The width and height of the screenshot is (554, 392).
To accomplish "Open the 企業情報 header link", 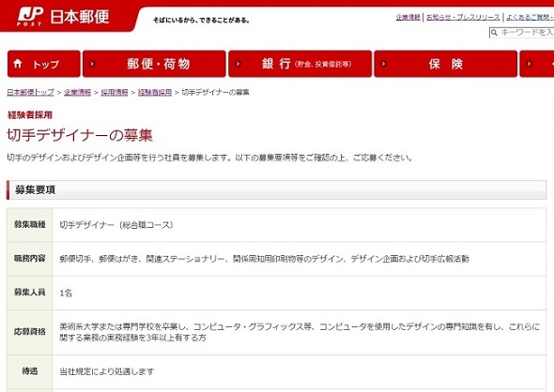I will [408, 17].
